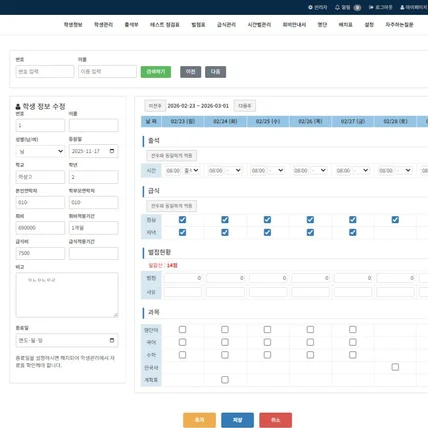Open the 종료일 date picker calendar icon
The height and width of the screenshot is (428, 428).
(x=112, y=340)
